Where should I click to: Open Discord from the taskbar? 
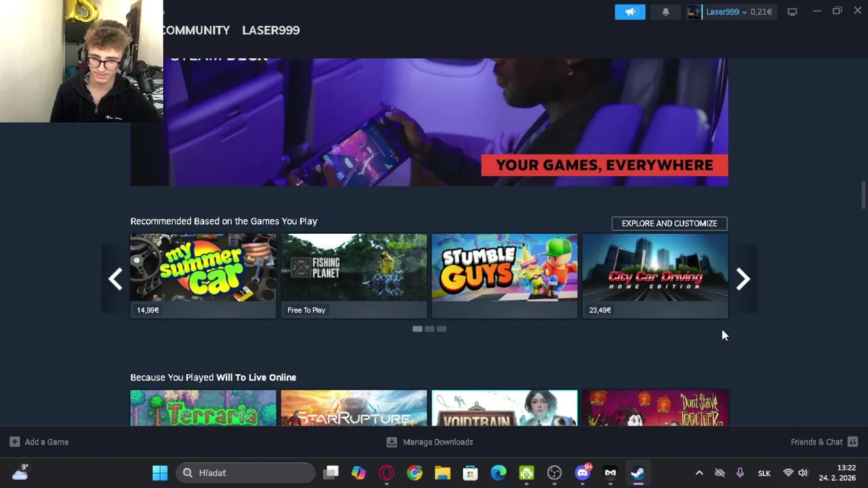tap(583, 473)
